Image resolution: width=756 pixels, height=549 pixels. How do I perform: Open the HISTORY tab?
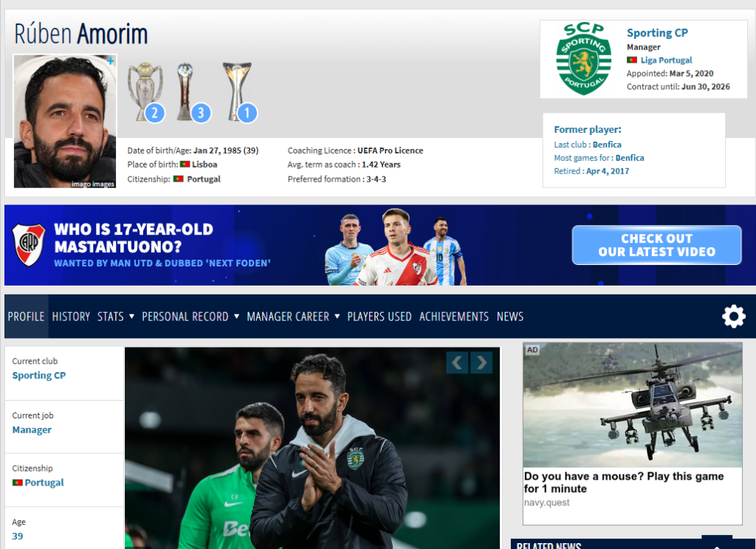(x=71, y=317)
